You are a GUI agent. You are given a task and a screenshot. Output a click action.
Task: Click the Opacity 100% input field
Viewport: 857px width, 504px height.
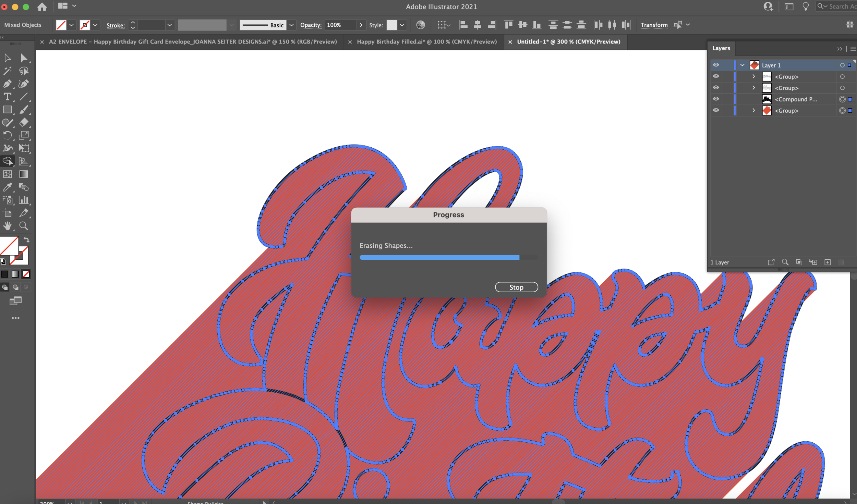click(x=340, y=25)
